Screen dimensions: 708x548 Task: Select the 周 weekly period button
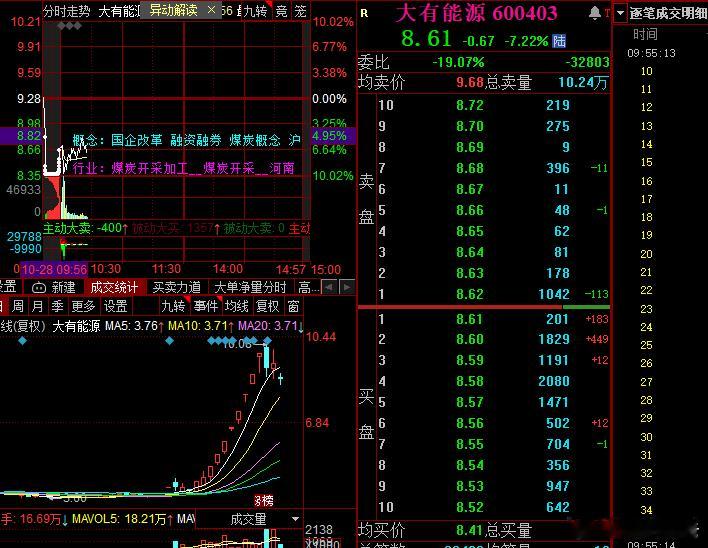pyautogui.click(x=18, y=306)
